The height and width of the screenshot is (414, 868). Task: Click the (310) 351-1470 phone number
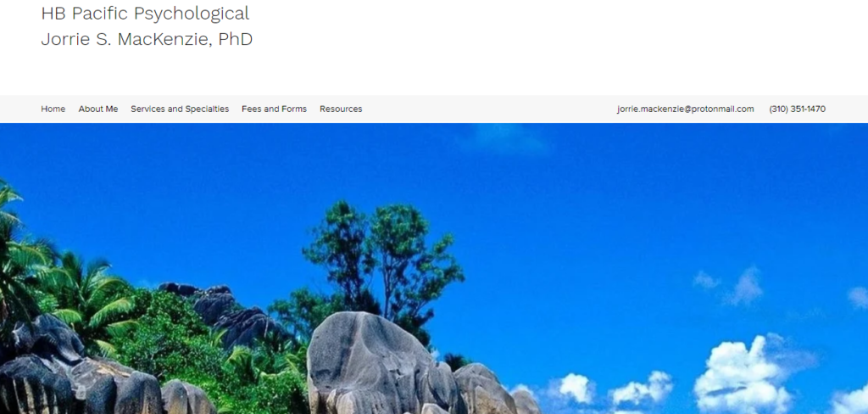pyautogui.click(x=797, y=109)
